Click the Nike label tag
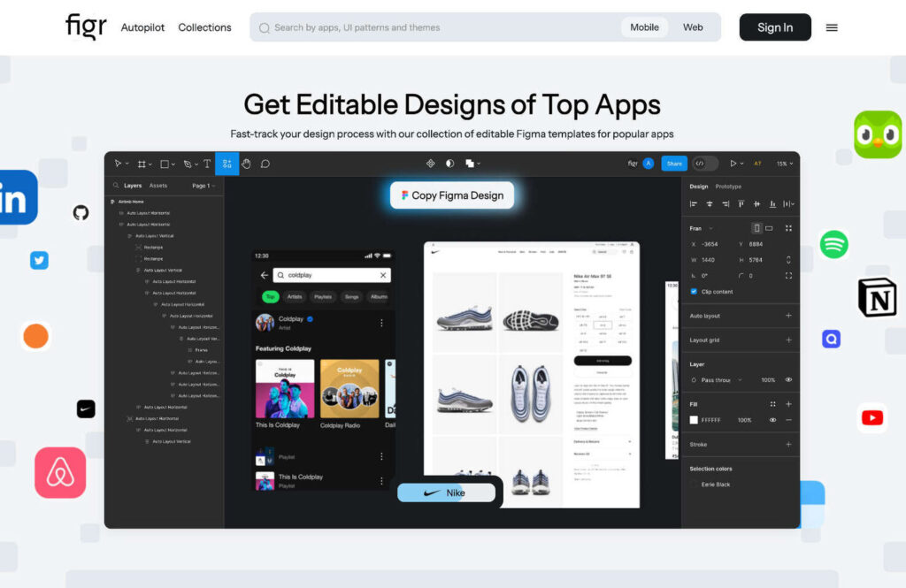Image resolution: width=906 pixels, height=588 pixels. coord(446,493)
